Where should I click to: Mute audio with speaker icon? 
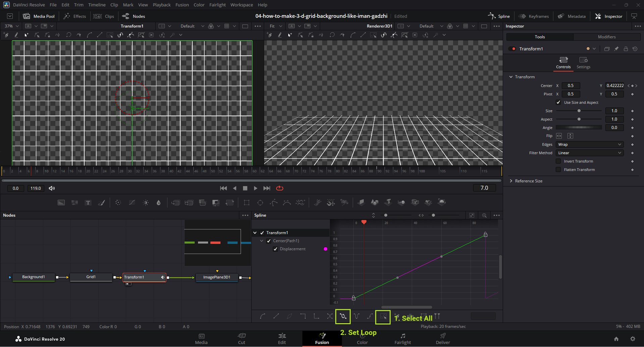pyautogui.click(x=52, y=188)
